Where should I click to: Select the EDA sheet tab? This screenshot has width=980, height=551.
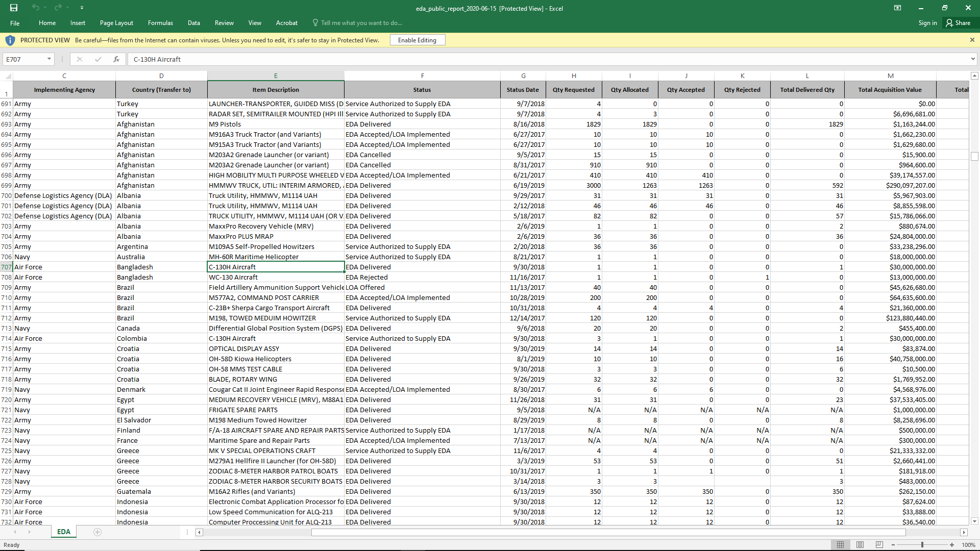[x=64, y=532]
